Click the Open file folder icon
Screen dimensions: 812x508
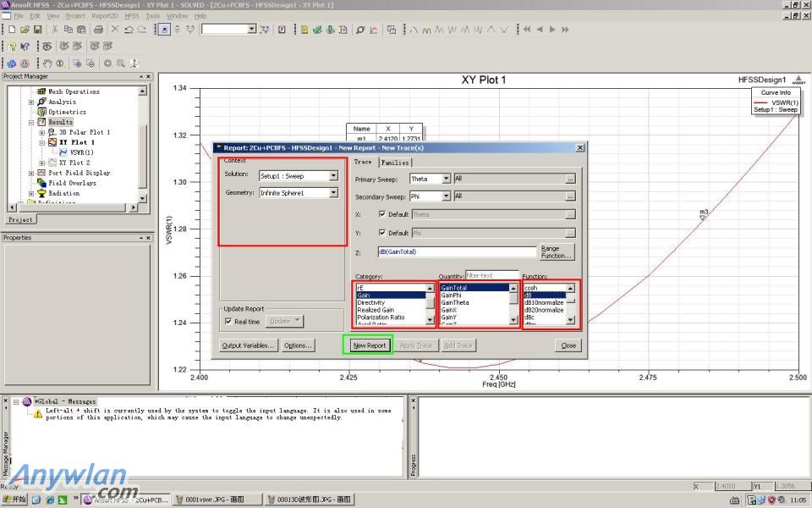25,30
